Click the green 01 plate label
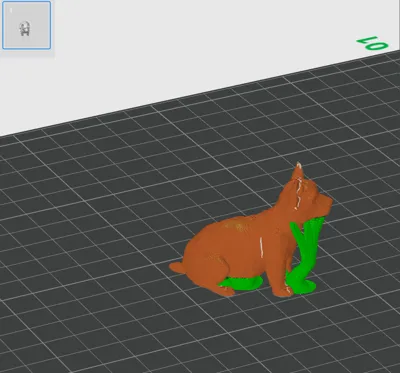The width and height of the screenshot is (400, 373). [372, 44]
